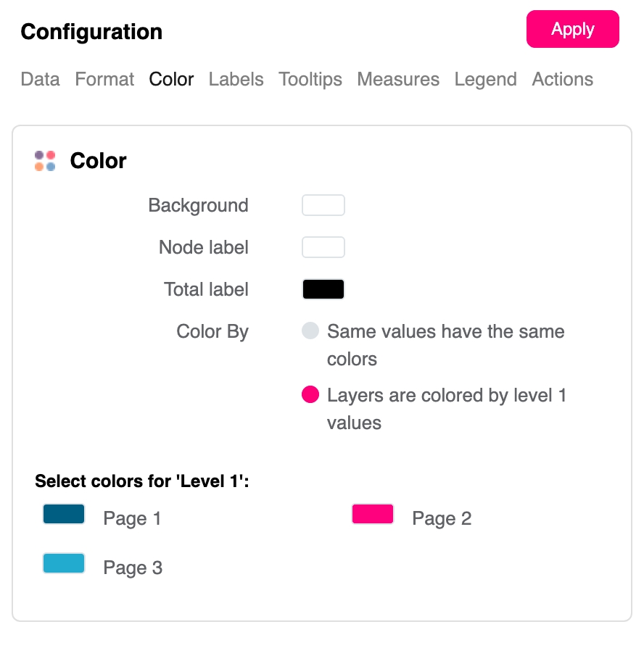Pick the black Total label swatch
Image resolution: width=644 pixels, height=648 pixels.
point(323,289)
